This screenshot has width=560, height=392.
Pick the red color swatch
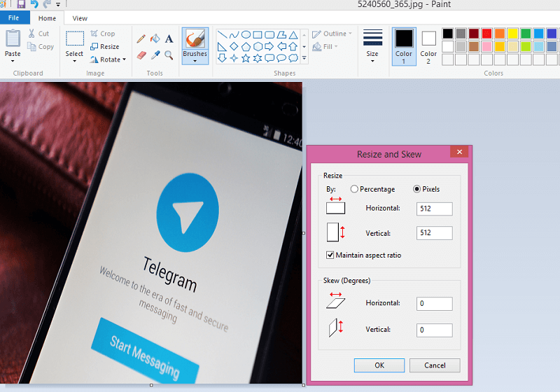tap(486, 34)
